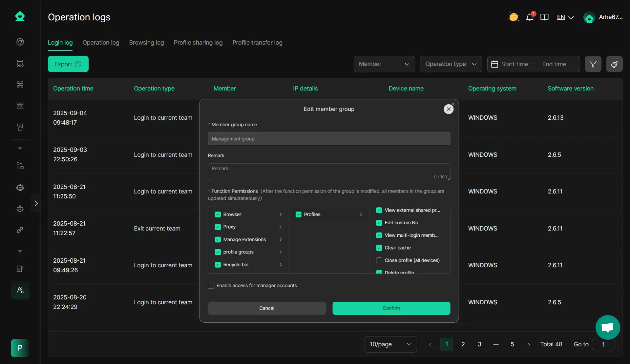This screenshot has width=630, height=364.
Task: Check Close profile (all devices) permission
Action: coord(379,260)
